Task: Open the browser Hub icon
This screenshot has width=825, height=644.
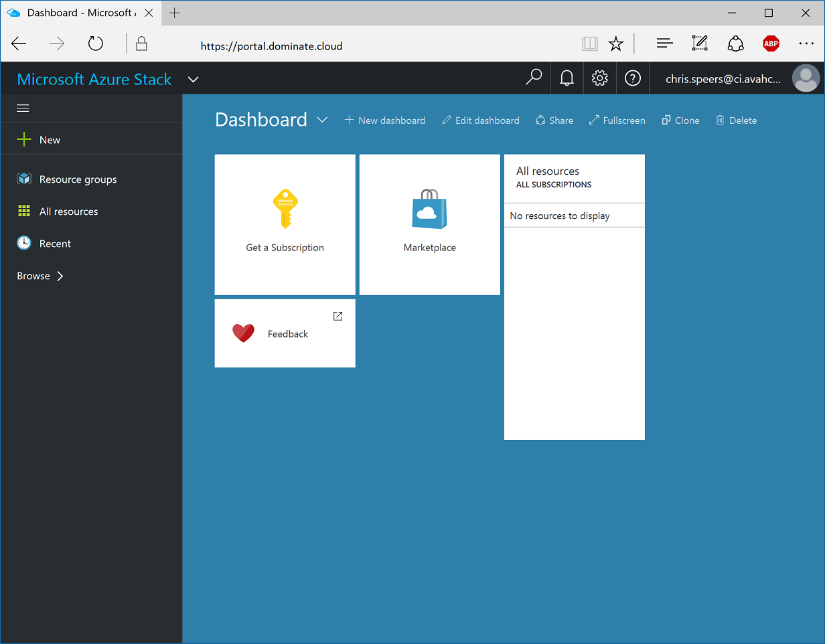Action: [664, 44]
